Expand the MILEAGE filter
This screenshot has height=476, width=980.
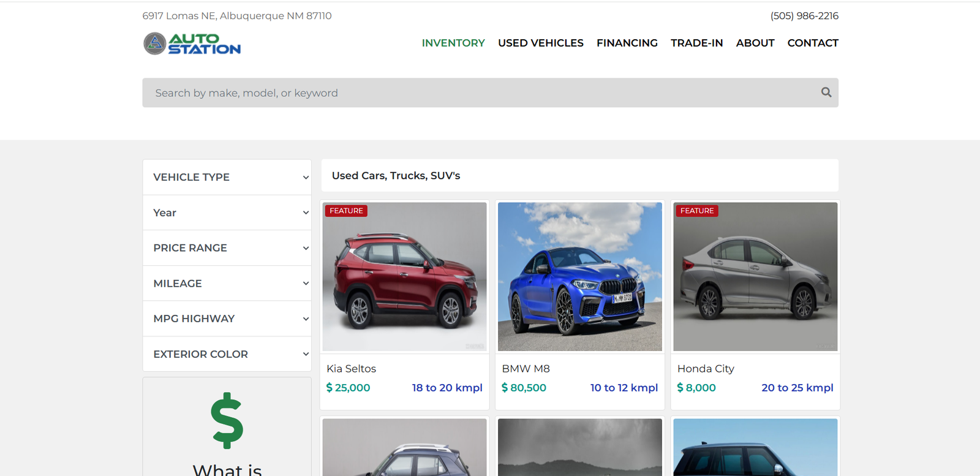[x=227, y=283]
